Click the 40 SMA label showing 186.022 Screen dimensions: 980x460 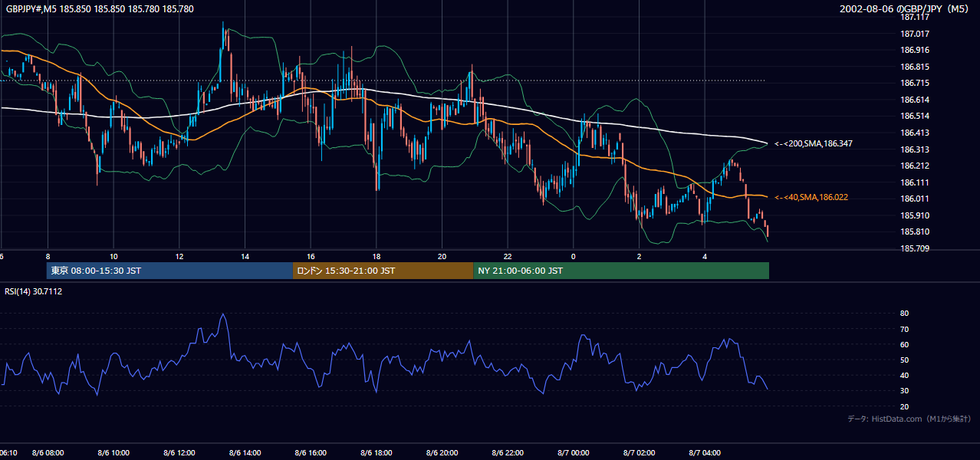click(811, 197)
